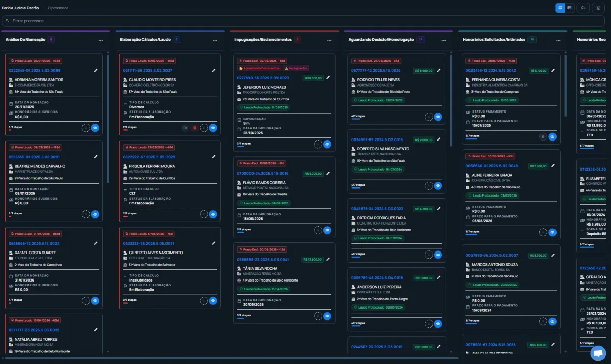Image resolution: width=611 pixels, height=364 pixels.
Task: Open Análise Da Nomeação column menu
Action: point(101,40)
